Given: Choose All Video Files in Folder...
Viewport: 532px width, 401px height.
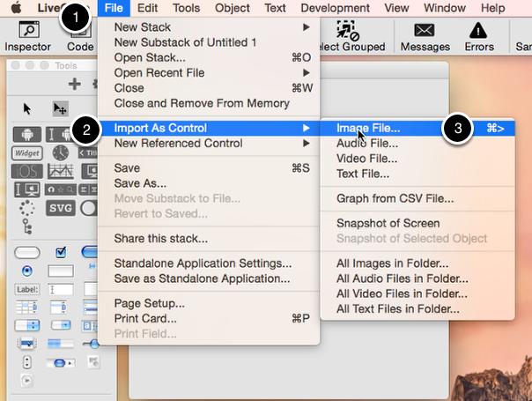Looking at the screenshot, I should (x=417, y=293).
